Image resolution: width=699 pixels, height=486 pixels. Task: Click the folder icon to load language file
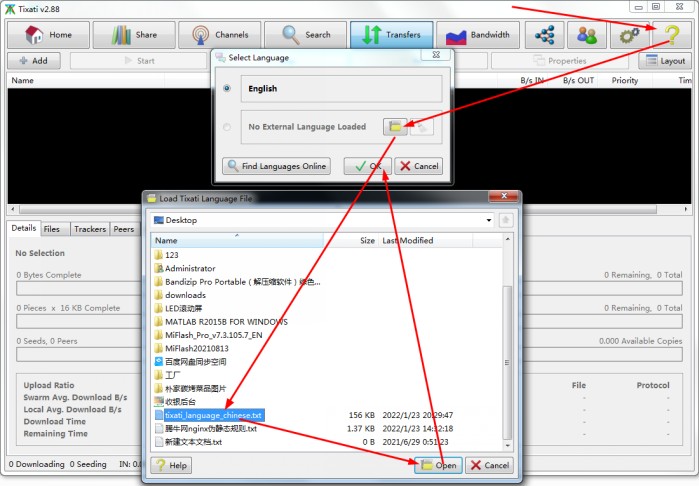[395, 127]
